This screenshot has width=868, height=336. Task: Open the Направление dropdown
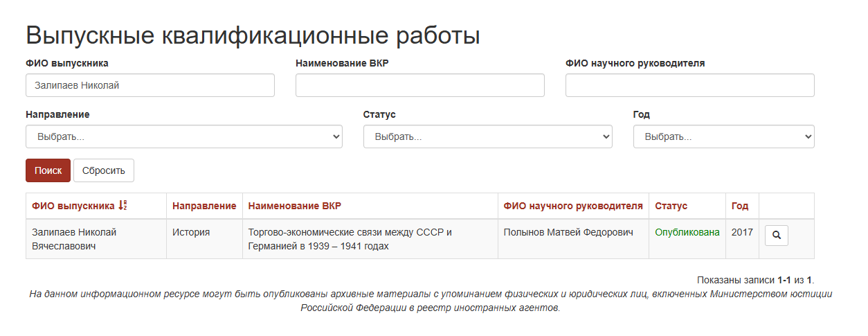click(x=184, y=136)
